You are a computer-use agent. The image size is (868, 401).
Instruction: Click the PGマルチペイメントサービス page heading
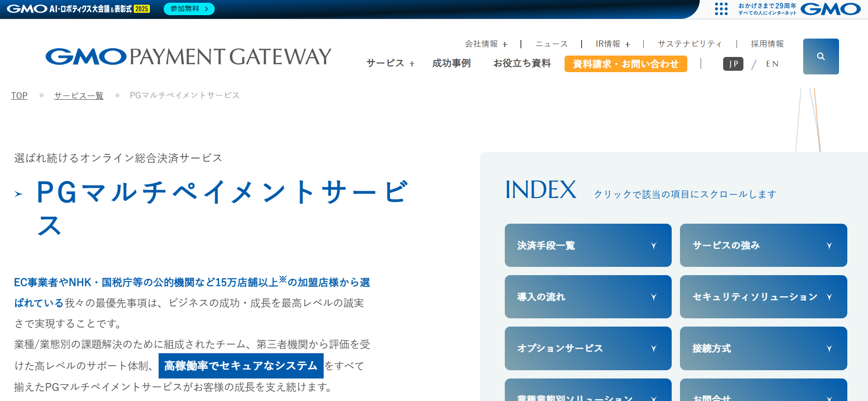click(x=223, y=208)
